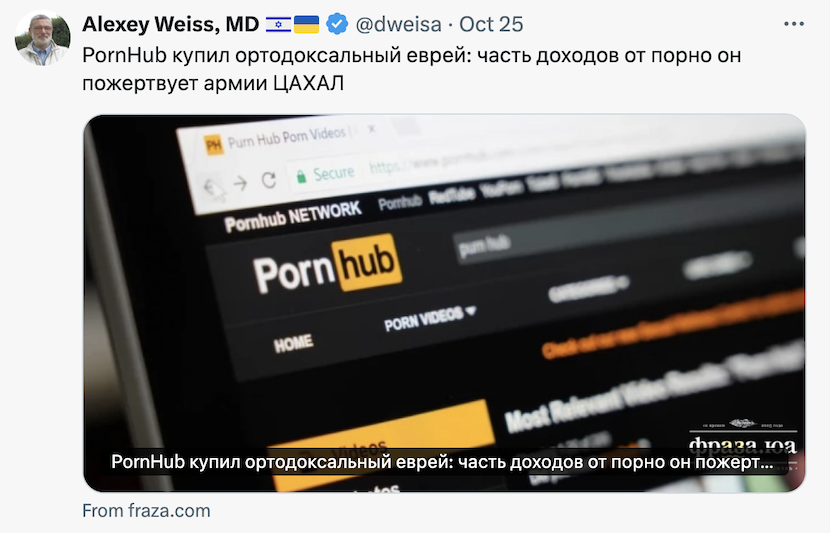Viewport: 830px width, 533px height.
Task: Click the reload arrow in pictured browser
Action: tap(269, 180)
